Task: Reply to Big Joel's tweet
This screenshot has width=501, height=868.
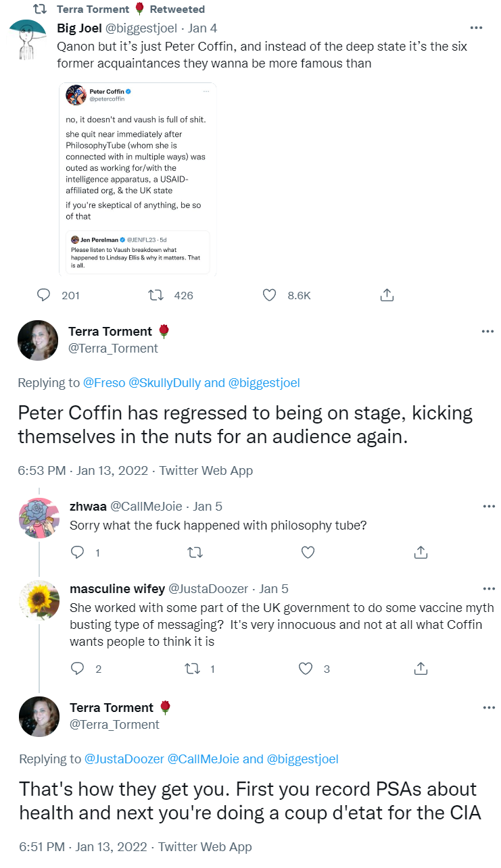Action: click(44, 295)
